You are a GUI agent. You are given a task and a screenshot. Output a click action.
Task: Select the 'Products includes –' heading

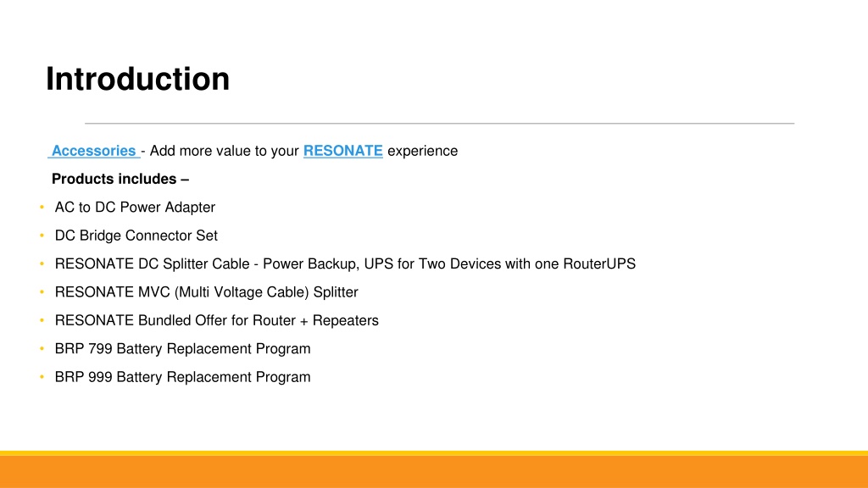click(x=120, y=179)
